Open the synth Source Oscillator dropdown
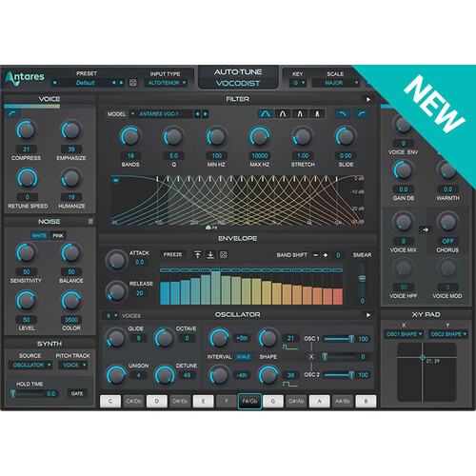The height and width of the screenshot is (476, 476). click(30, 366)
